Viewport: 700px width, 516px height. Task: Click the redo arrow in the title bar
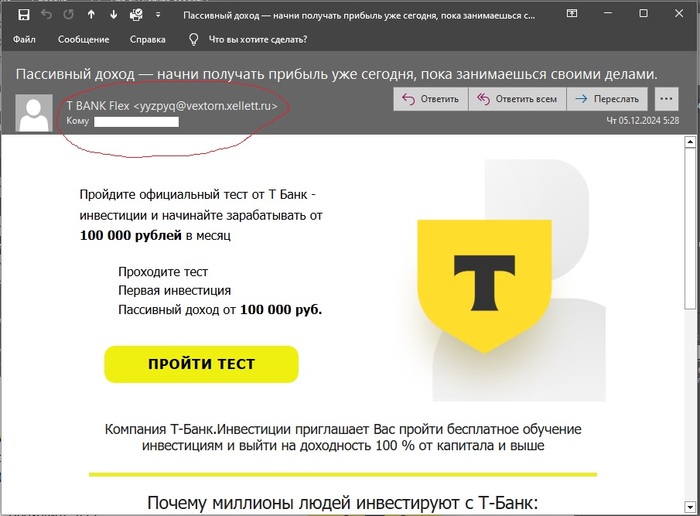[x=68, y=15]
